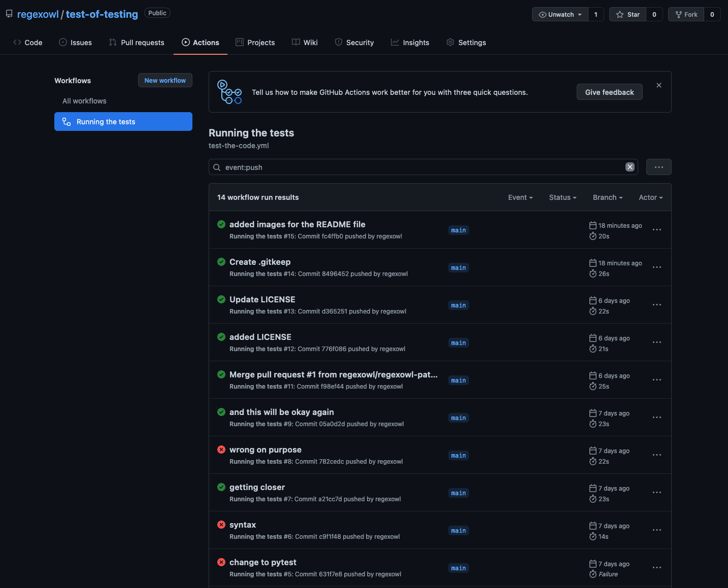
Task: Star the repository
Action: [x=628, y=14]
